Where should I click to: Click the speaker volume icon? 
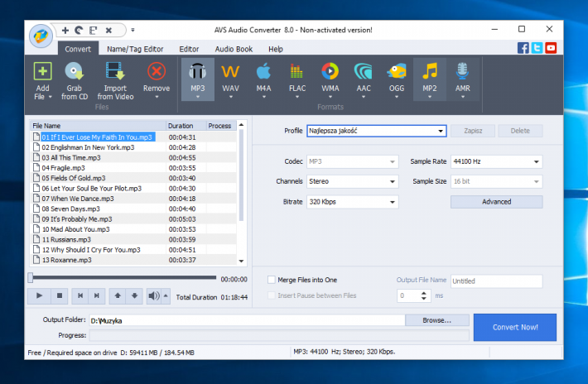154,296
